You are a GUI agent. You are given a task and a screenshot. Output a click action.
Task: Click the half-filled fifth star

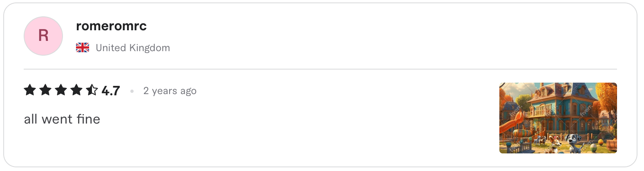click(92, 90)
